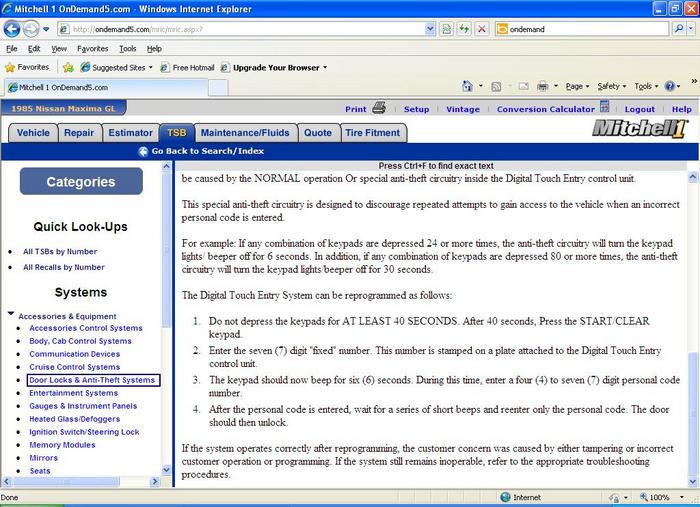Click the address bar URL field
This screenshot has width=700, height=507.
click(x=241, y=29)
